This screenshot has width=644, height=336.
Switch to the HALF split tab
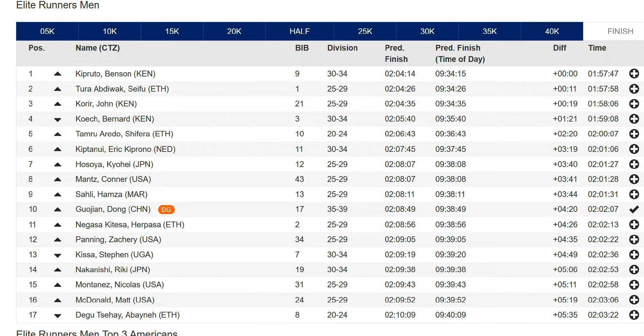click(299, 31)
